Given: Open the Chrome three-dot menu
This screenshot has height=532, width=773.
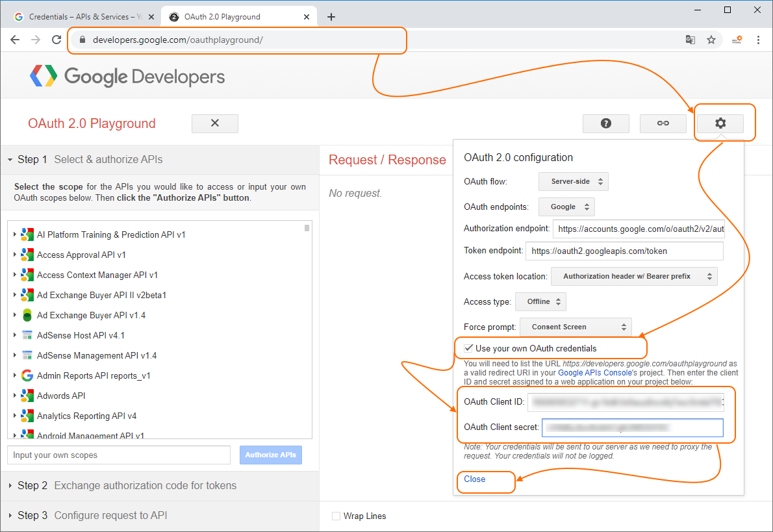Looking at the screenshot, I should [758, 40].
